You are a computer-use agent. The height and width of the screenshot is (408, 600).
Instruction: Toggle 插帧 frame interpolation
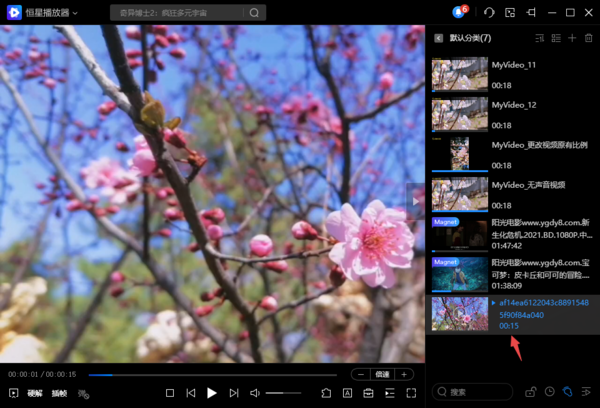59,393
